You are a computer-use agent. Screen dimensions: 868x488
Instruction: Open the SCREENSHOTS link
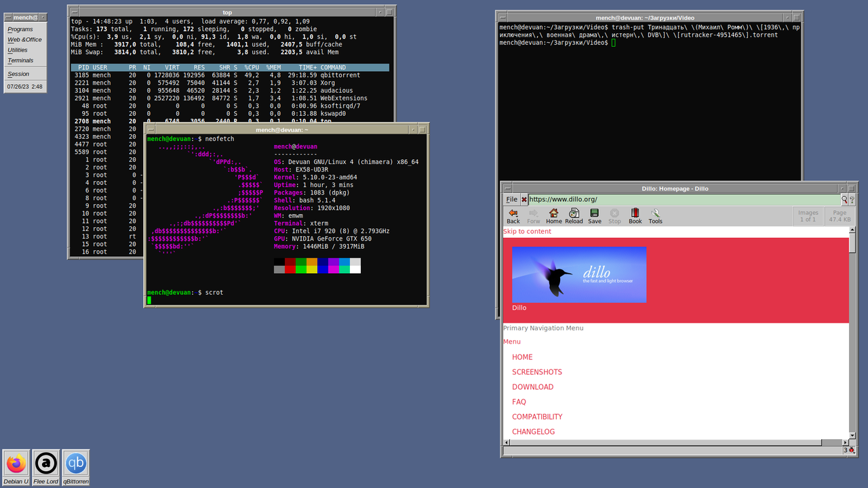[x=537, y=372]
